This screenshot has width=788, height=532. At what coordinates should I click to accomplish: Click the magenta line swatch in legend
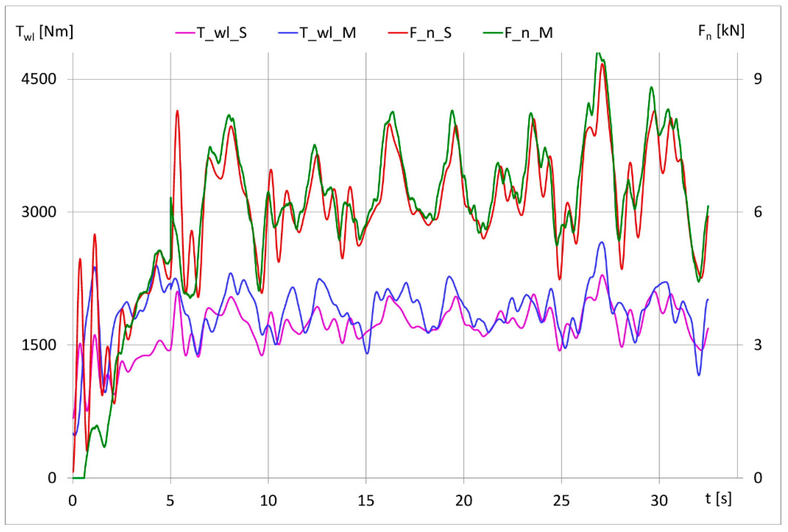pyautogui.click(x=186, y=33)
